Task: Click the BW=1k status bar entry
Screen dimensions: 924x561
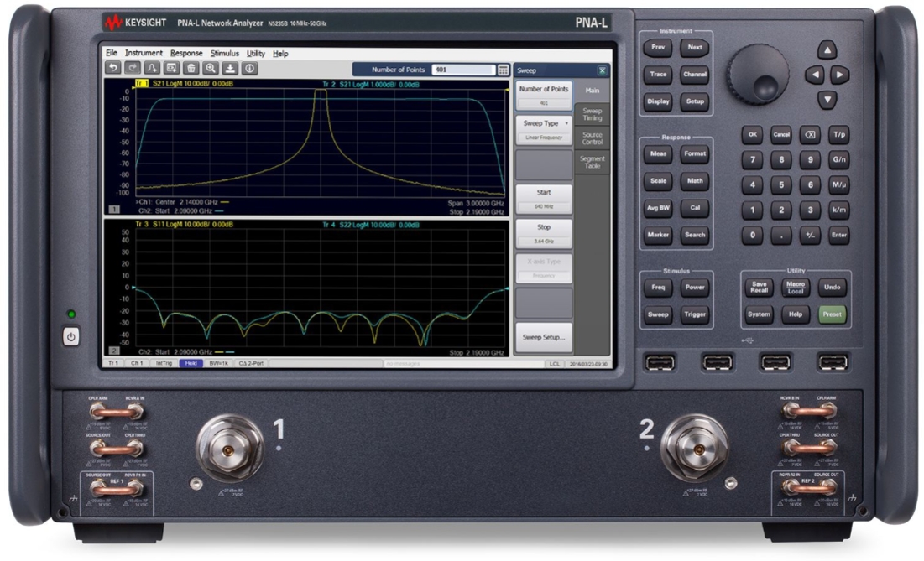Action: click(219, 363)
